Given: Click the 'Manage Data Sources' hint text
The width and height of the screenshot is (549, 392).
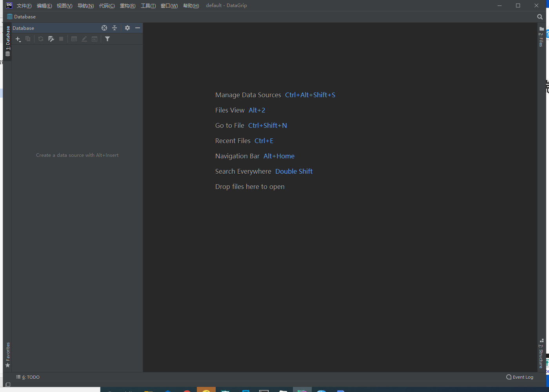Looking at the screenshot, I should tap(248, 95).
